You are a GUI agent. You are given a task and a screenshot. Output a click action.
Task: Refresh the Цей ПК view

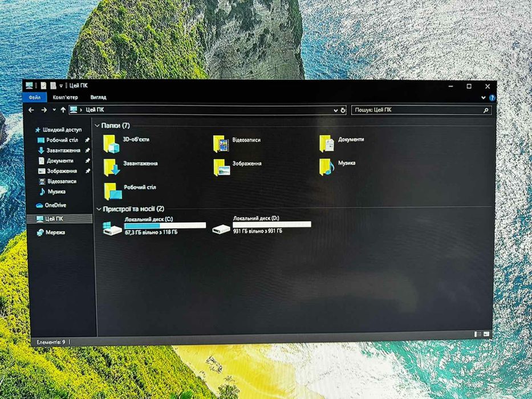343,110
